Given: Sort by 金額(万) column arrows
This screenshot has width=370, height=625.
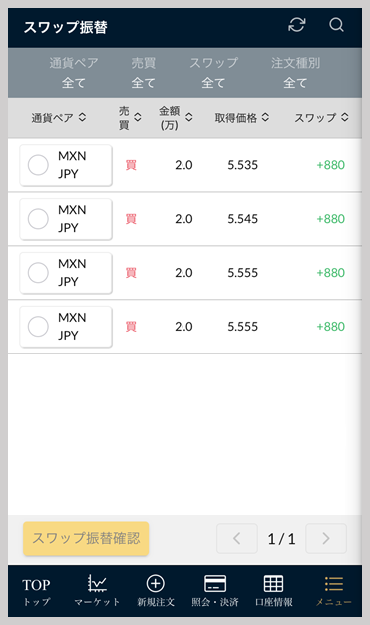Looking at the screenshot, I should pos(189,117).
